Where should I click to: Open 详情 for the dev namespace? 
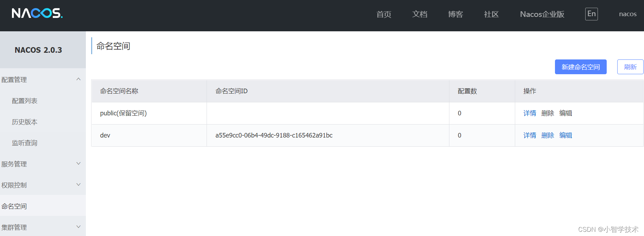[x=530, y=135]
